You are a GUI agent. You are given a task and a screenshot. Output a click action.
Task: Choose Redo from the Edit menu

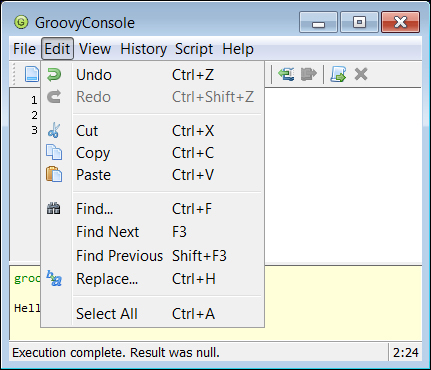click(153, 97)
